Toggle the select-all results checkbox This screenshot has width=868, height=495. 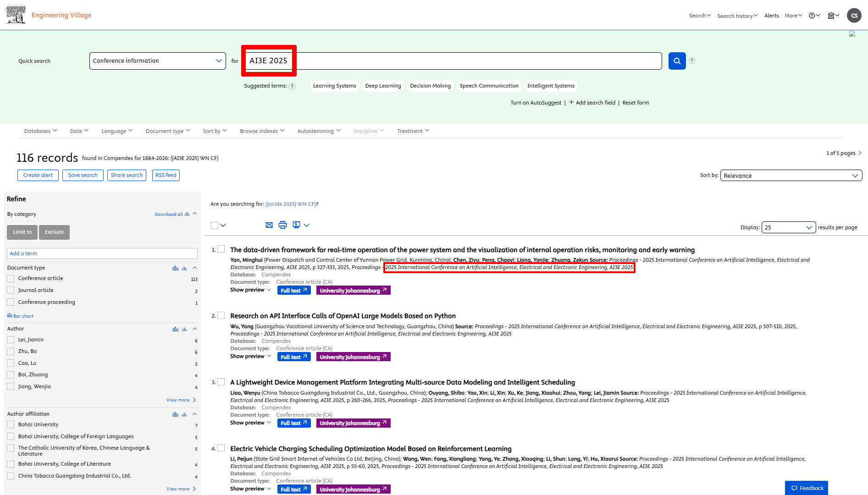pos(215,225)
